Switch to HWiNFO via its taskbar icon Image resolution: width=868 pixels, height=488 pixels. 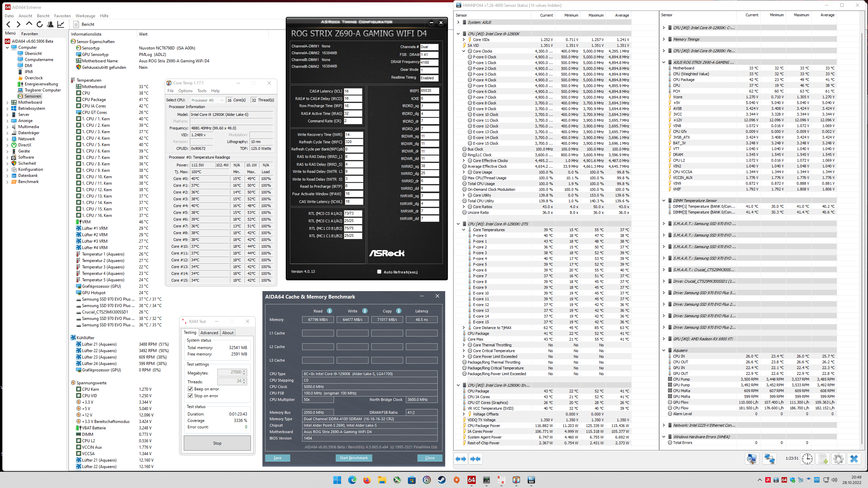coord(531,480)
